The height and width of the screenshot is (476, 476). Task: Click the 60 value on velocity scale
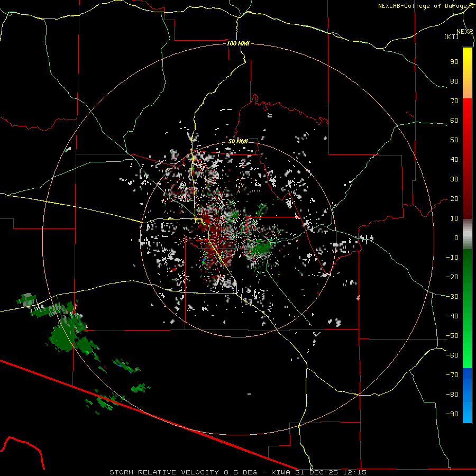tap(454, 120)
